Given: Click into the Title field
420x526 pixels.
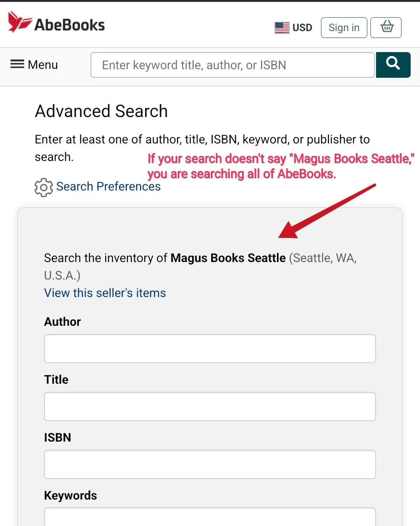Looking at the screenshot, I should tap(210, 406).
